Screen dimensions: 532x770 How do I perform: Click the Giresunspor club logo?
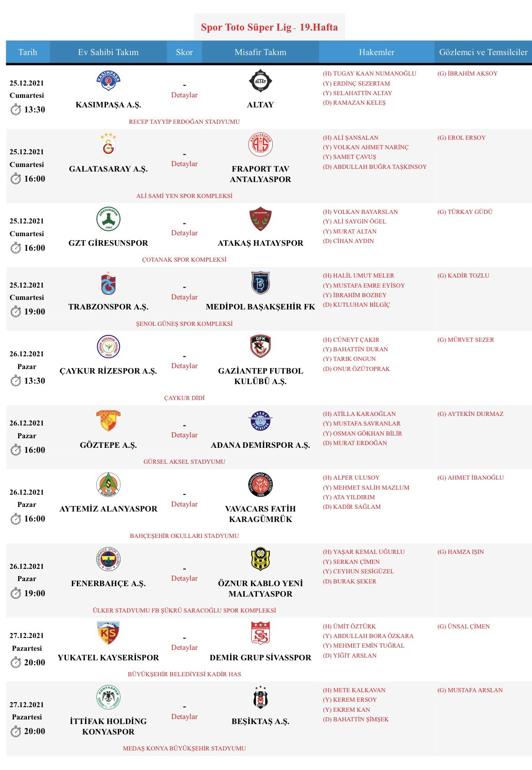click(x=108, y=219)
